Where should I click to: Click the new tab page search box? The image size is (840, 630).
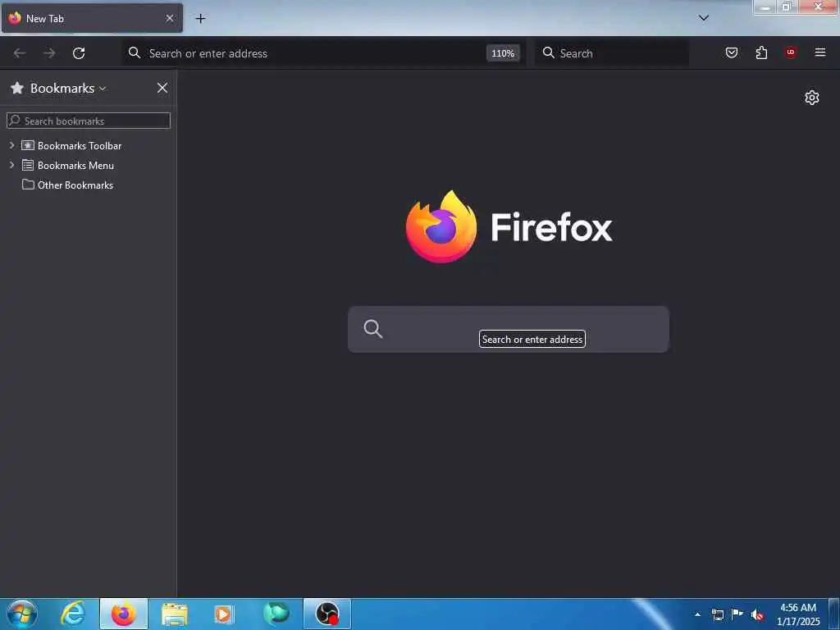coord(509,329)
